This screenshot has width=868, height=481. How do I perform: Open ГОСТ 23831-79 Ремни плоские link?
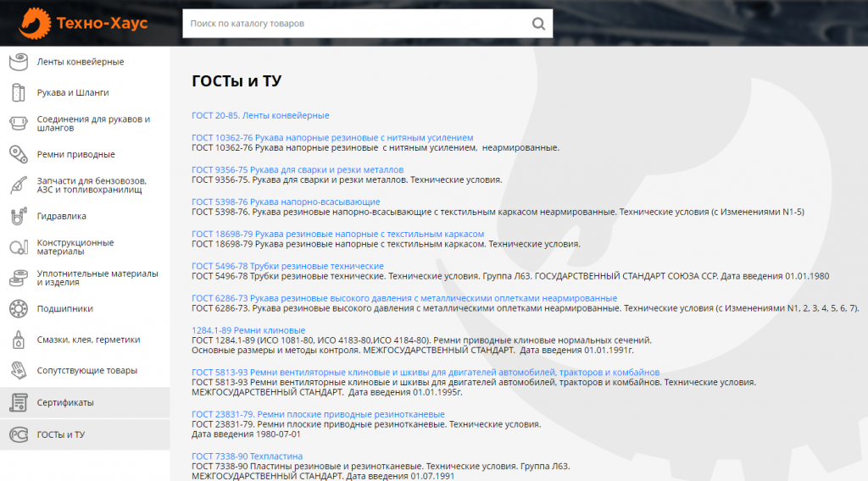tap(318, 414)
